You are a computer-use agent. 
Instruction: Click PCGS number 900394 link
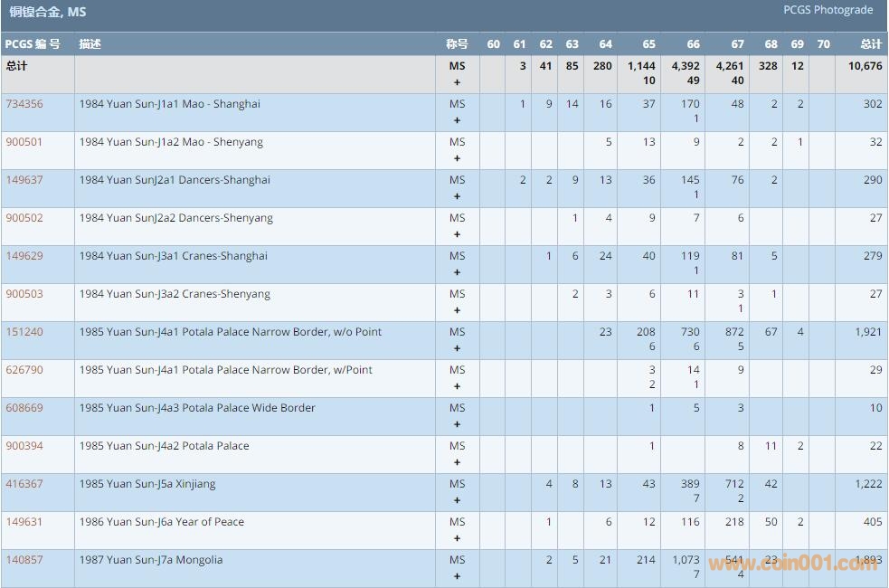tap(24, 446)
